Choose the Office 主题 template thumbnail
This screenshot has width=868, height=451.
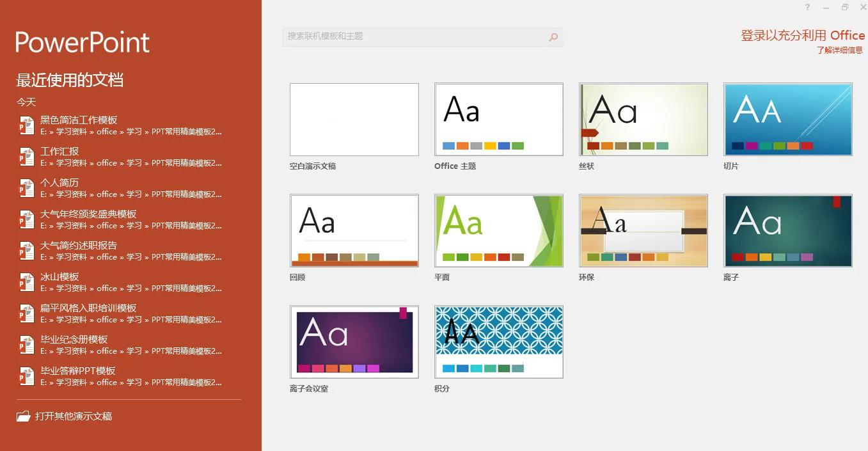click(499, 120)
